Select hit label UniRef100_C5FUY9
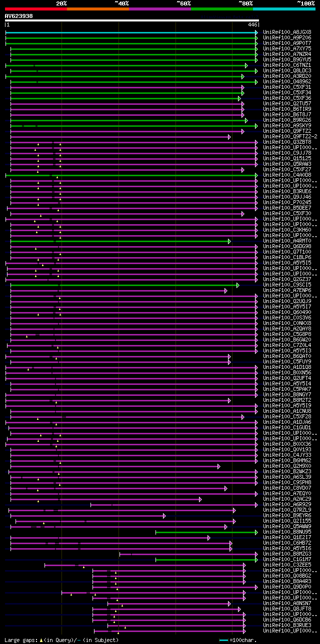 tap(287, 361)
